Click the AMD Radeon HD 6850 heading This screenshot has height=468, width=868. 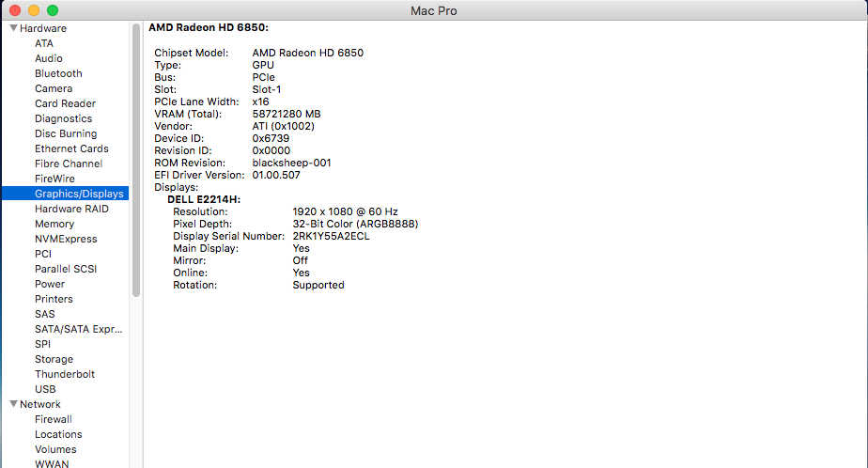(209, 27)
